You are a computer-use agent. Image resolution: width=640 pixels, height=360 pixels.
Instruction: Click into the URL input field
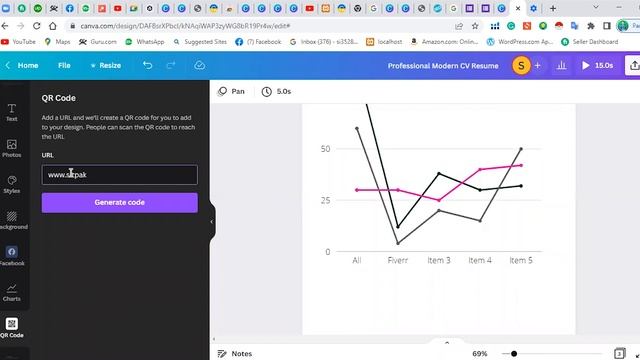click(120, 175)
